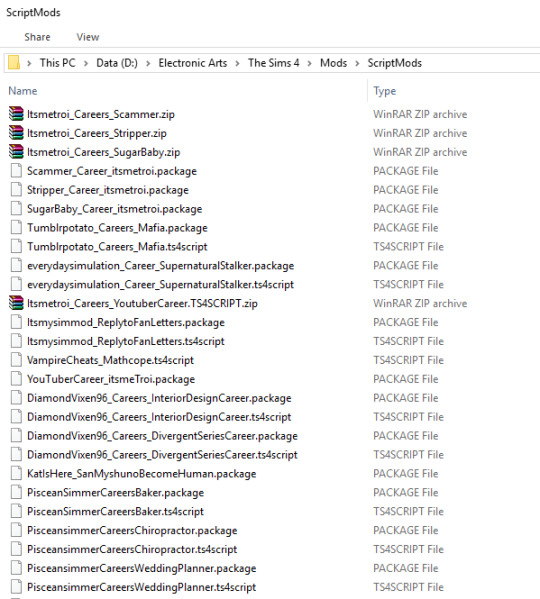
Task: Select VampireCheats_Mathcope.ts4script file name
Action: pos(110,360)
